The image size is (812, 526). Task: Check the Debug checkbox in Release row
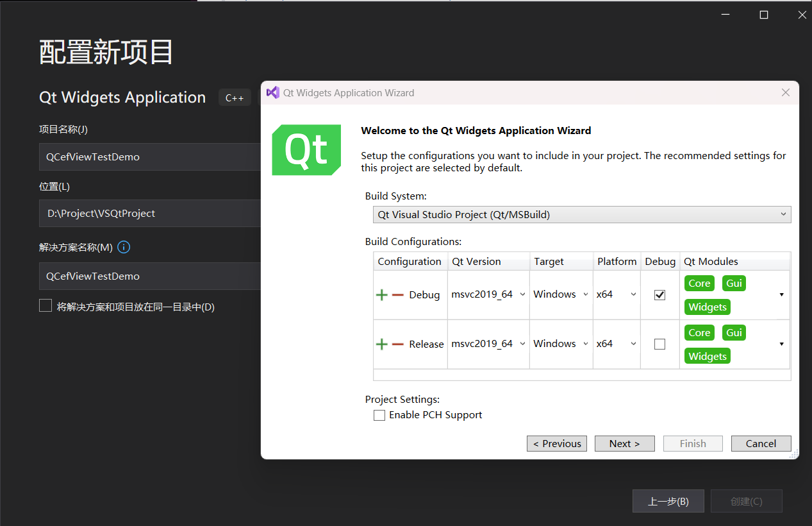(x=659, y=344)
